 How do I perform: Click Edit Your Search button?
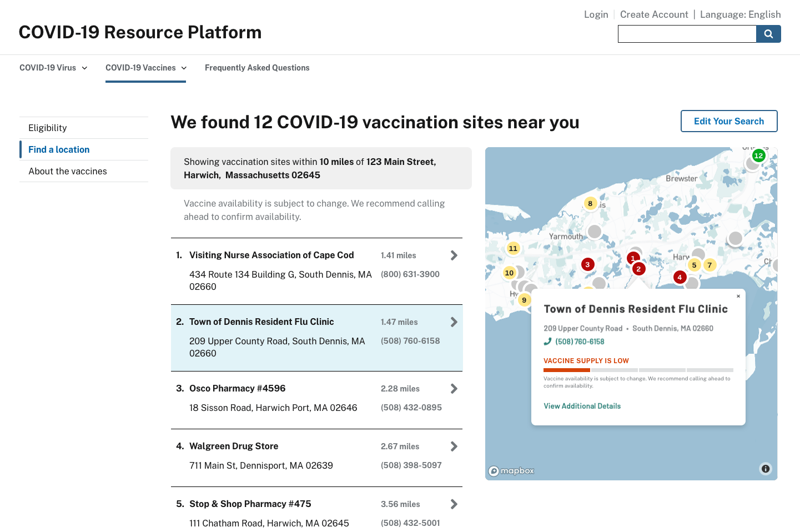pos(729,121)
